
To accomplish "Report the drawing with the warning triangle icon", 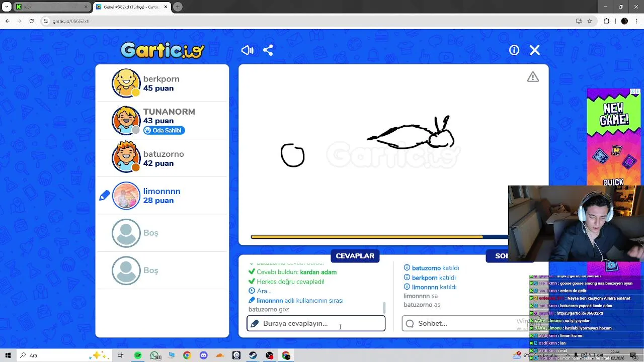I will (x=533, y=77).
